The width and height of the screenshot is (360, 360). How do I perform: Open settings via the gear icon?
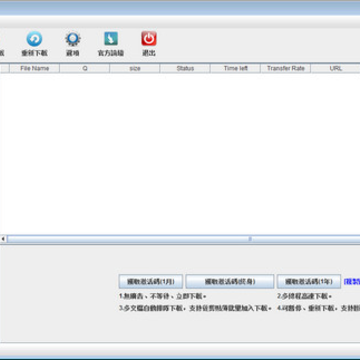pyautogui.click(x=73, y=39)
